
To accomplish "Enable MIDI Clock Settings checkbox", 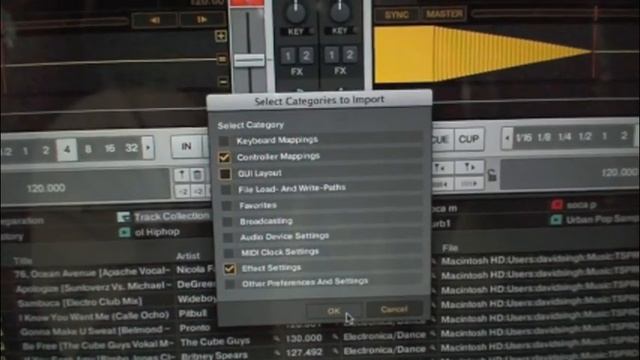I will point(229,253).
